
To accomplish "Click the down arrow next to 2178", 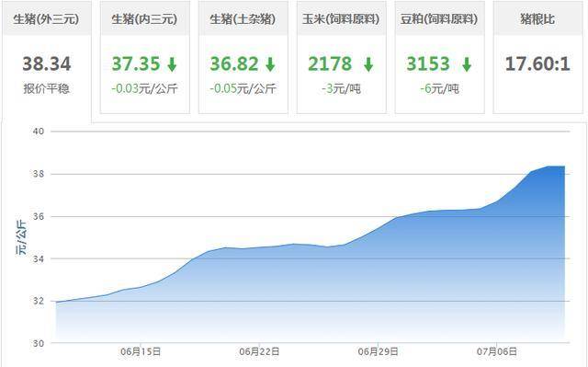I will [x=368, y=64].
